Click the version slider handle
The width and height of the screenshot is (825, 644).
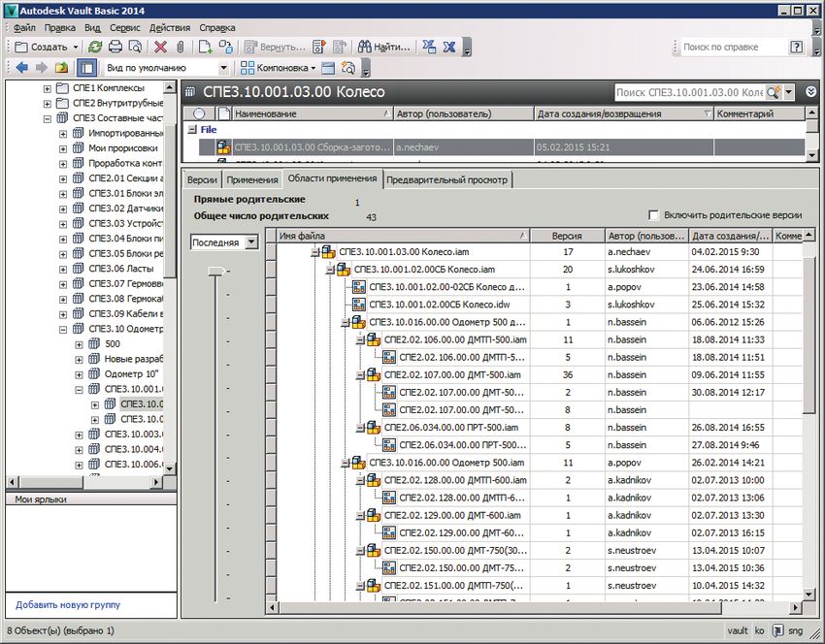(x=215, y=272)
